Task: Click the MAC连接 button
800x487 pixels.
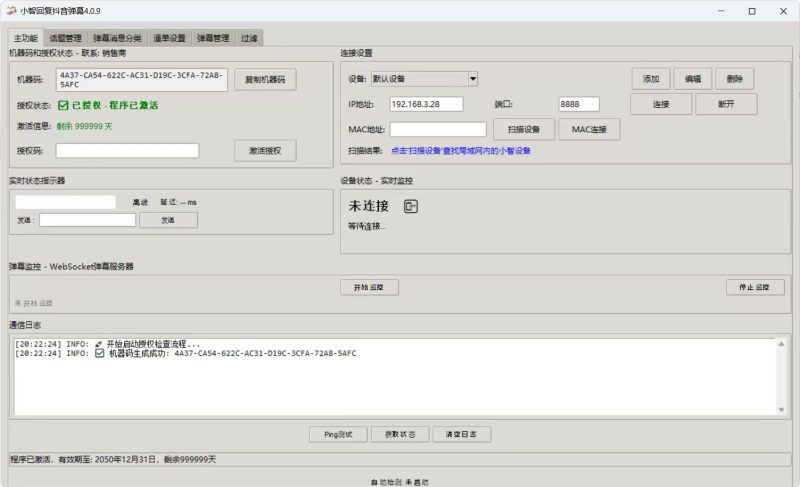Action: pos(589,130)
